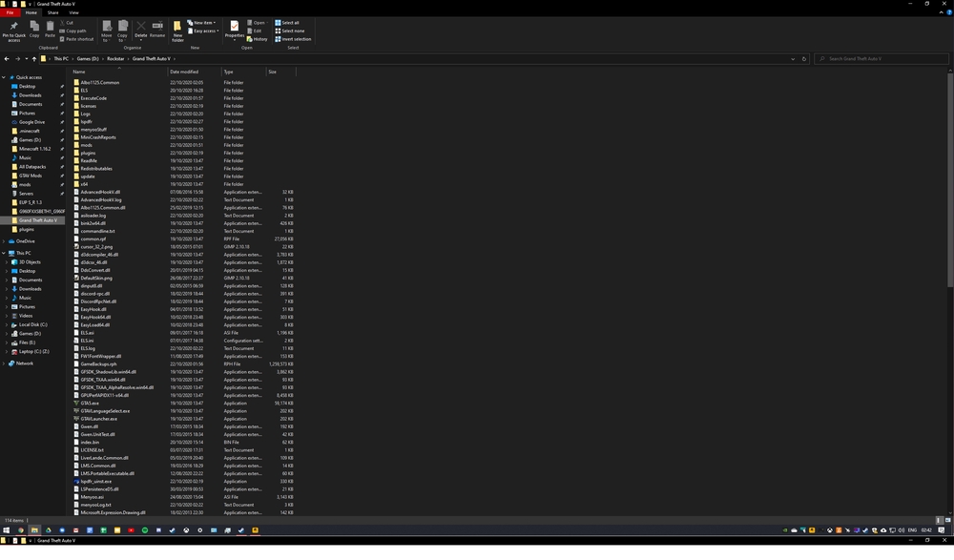Select the Menyoo.asi file
This screenshot has height=560, width=954.
click(x=92, y=497)
